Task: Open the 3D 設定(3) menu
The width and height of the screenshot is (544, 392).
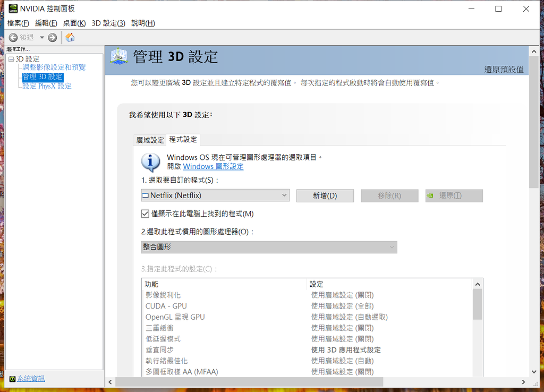Action: click(108, 23)
